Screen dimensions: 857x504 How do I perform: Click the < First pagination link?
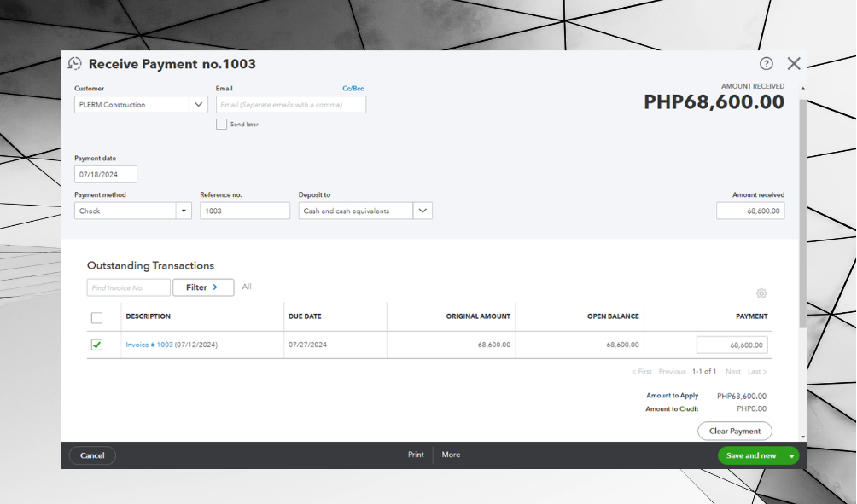pyautogui.click(x=642, y=371)
